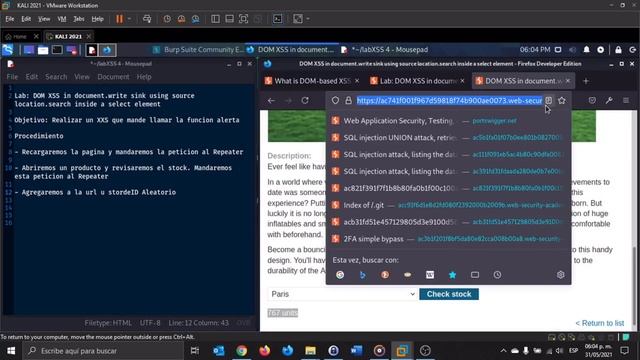This screenshot has height=360, width=640.
Task: Reload the current Firefox page
Action: point(305,100)
